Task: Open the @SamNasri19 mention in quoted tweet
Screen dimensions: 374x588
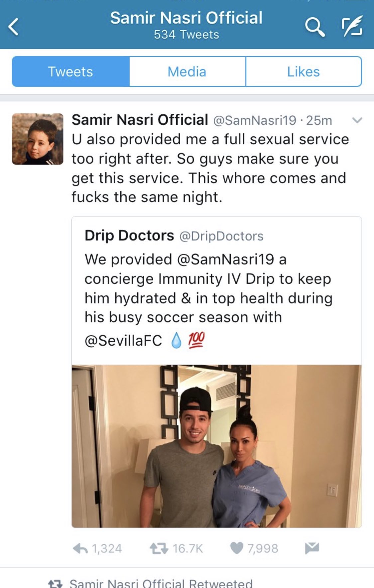Action: 225,259
